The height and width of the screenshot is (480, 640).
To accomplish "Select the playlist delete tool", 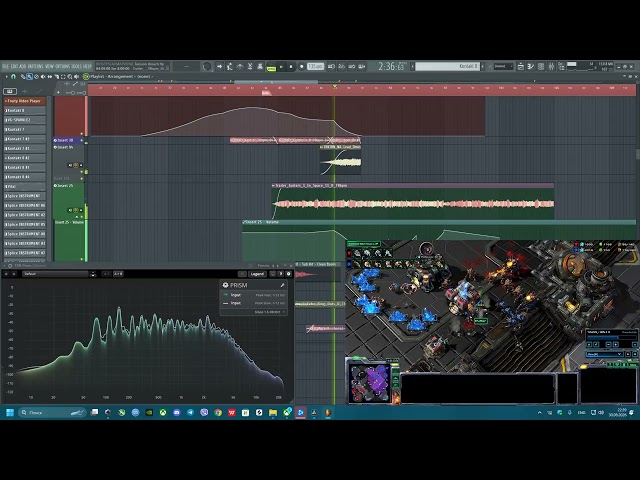I will (36, 76).
